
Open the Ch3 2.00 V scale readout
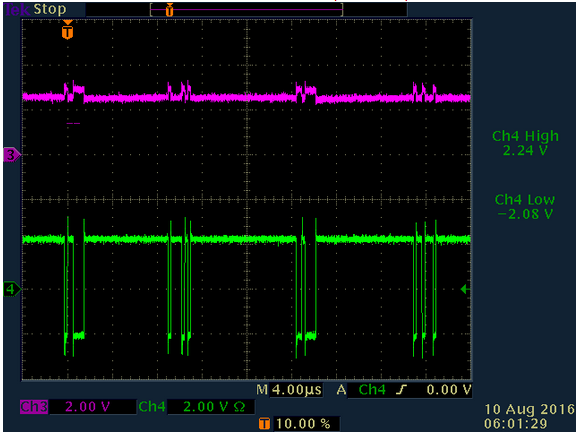click(x=88, y=407)
